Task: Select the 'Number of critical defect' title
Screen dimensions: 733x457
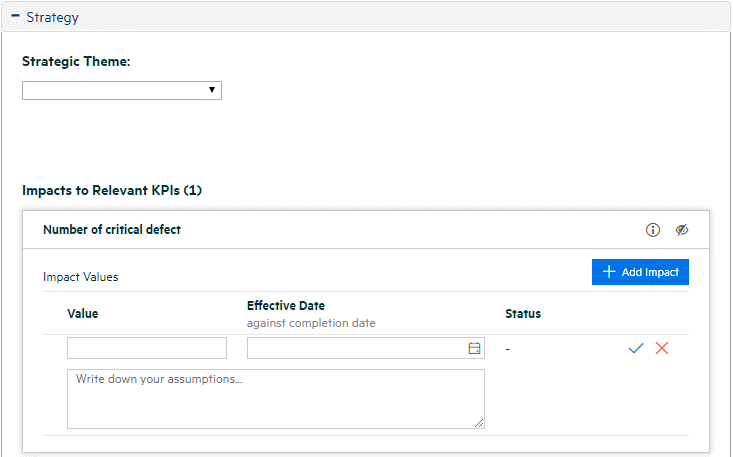Action: 112,230
